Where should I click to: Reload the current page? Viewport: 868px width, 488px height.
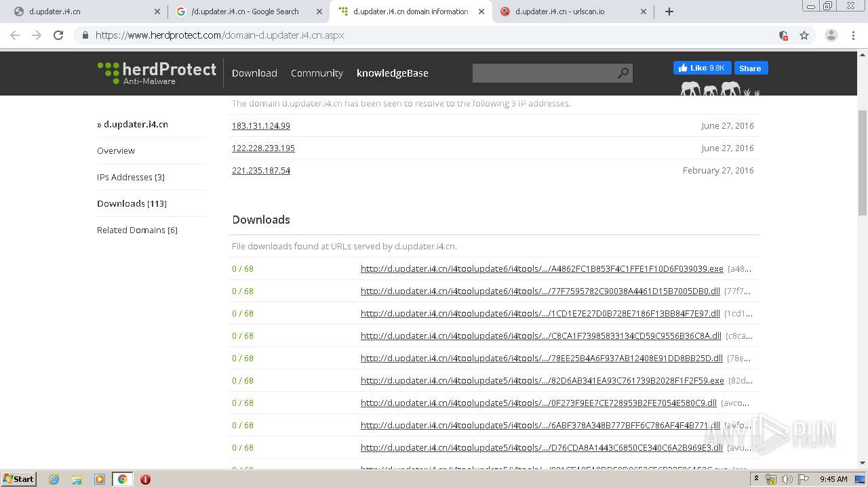point(58,35)
